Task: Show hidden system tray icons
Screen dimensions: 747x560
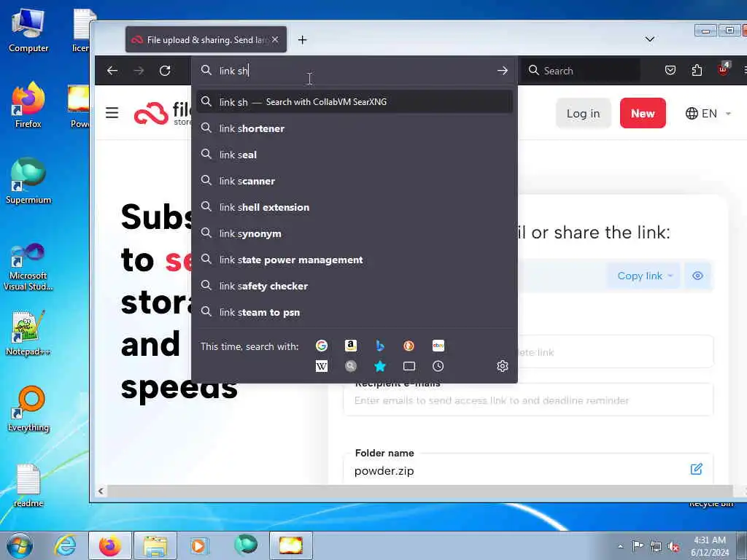Action: pos(620,546)
